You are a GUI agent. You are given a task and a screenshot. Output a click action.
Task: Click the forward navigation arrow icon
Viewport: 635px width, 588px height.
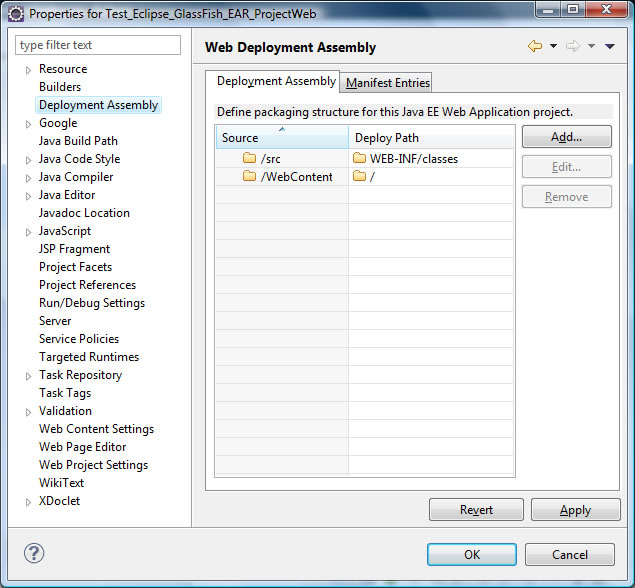click(573, 46)
